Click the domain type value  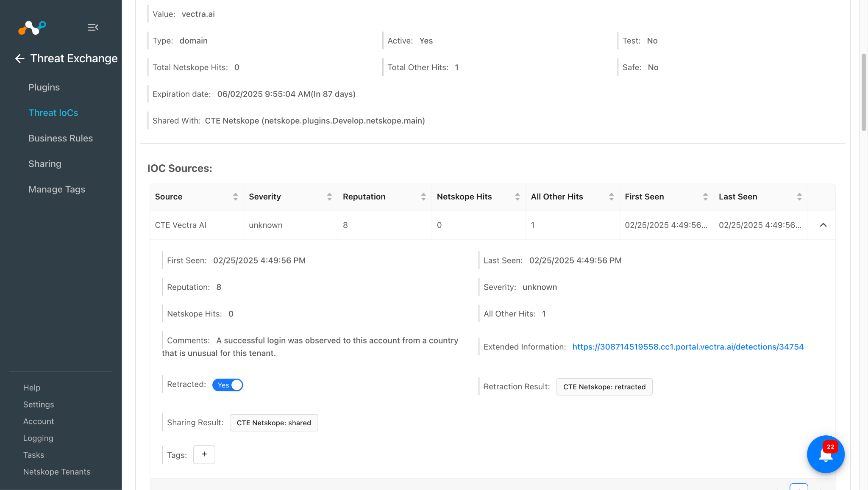point(193,41)
